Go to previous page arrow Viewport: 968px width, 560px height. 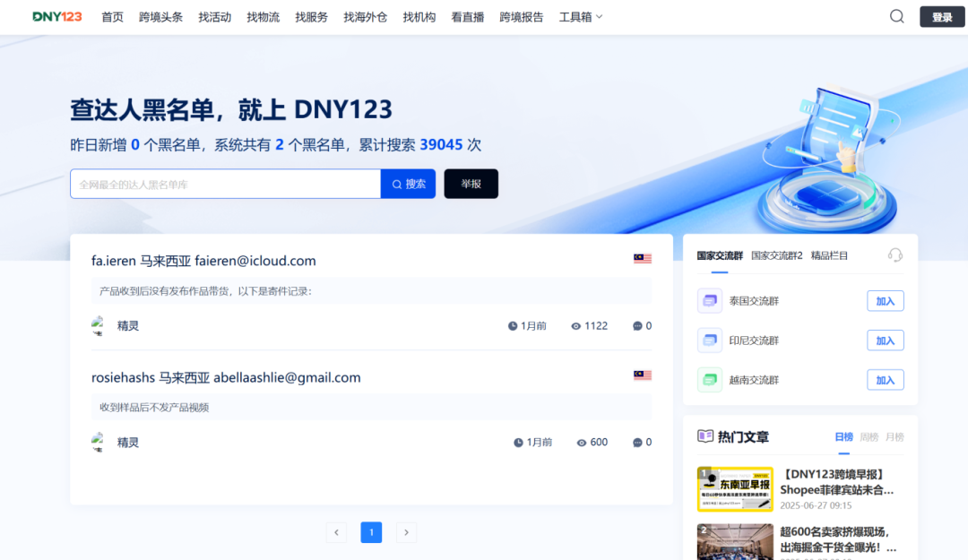336,532
